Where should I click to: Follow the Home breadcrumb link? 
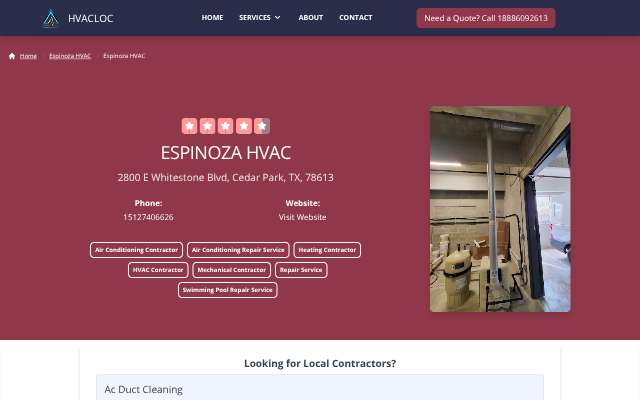28,56
